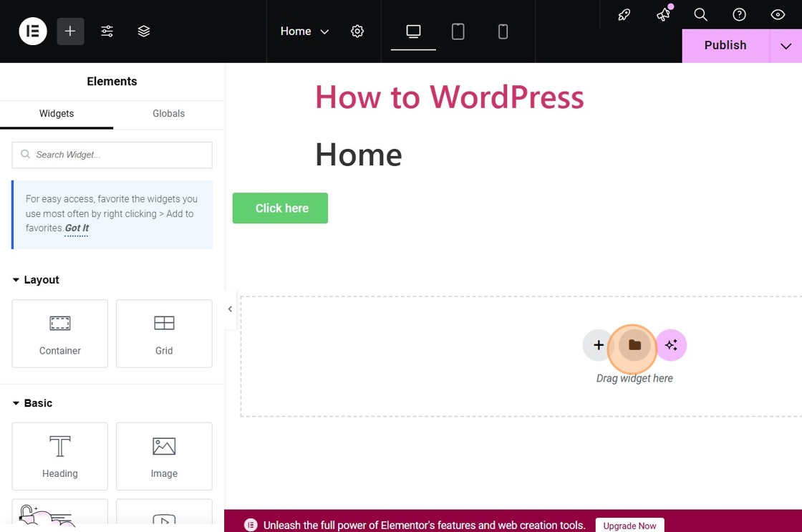Open template library folder icon
The image size is (802, 532).
tap(634, 345)
